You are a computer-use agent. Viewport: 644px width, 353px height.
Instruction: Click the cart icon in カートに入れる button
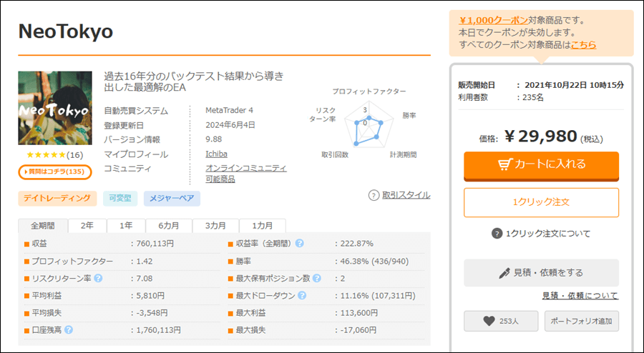pos(504,164)
